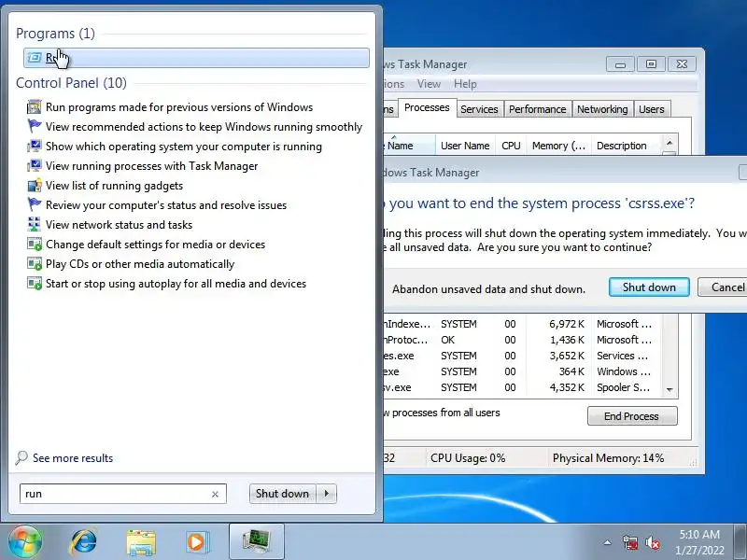Image resolution: width=747 pixels, height=560 pixels.
Task: Confirm Shut down in the csrss.exe dialog
Action: 649,287
